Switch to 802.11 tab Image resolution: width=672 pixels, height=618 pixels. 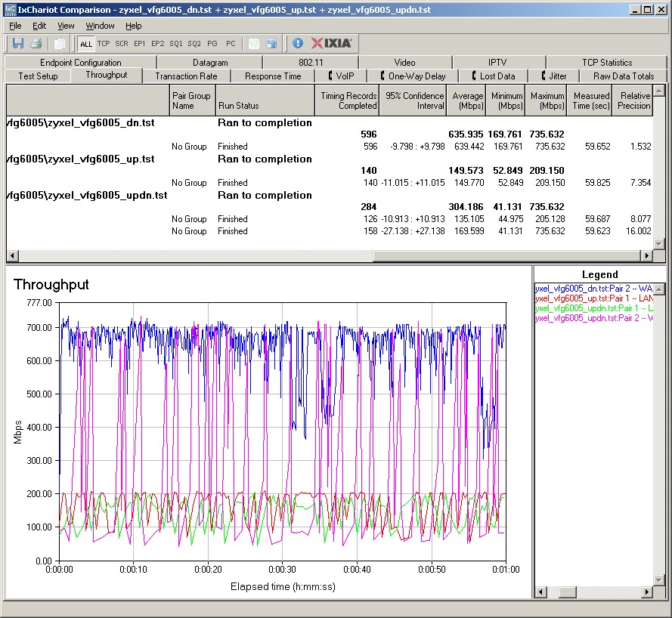coord(311,63)
